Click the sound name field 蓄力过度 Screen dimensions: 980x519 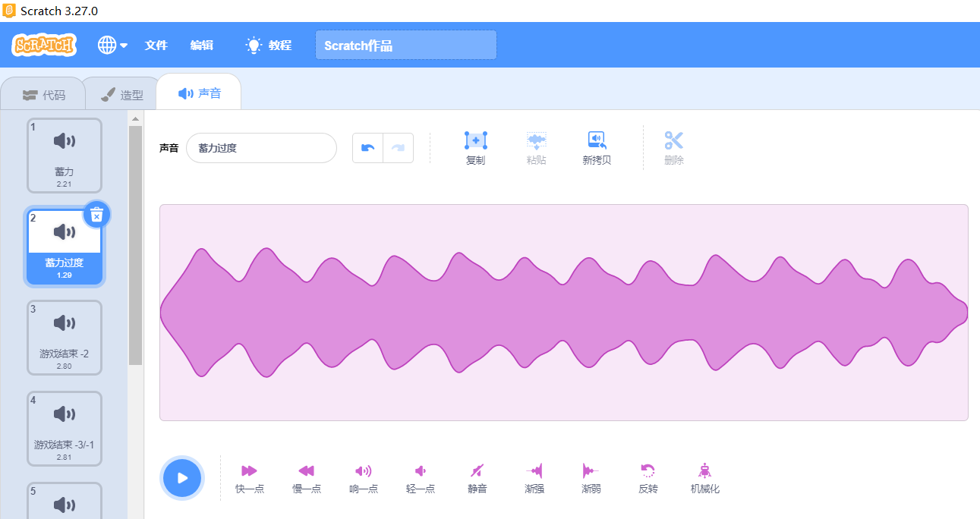(x=261, y=148)
